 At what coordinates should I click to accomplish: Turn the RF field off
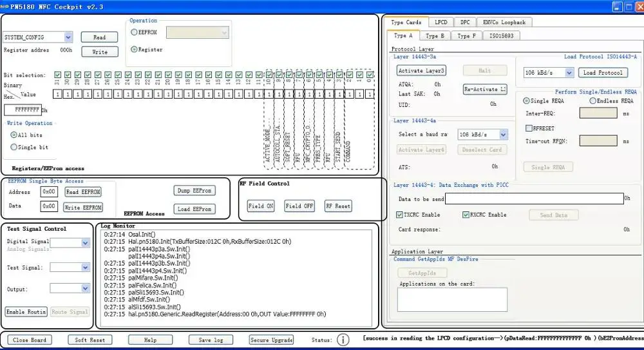coord(299,206)
